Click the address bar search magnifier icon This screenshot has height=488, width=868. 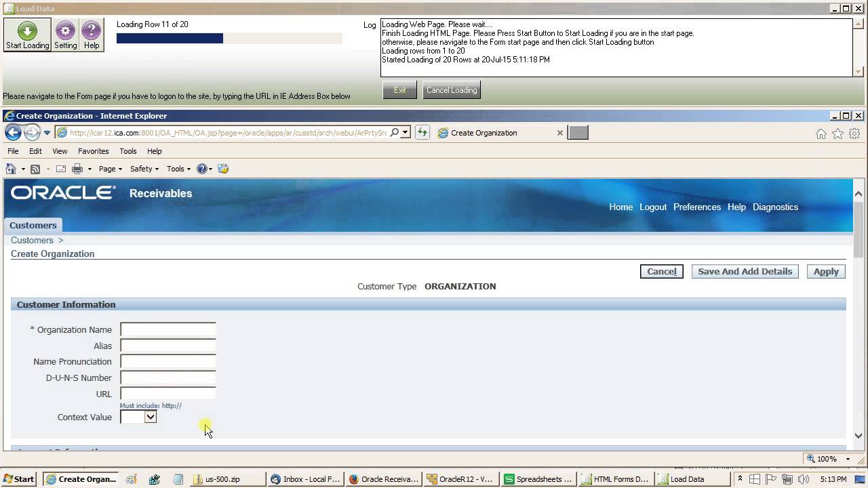coord(395,133)
